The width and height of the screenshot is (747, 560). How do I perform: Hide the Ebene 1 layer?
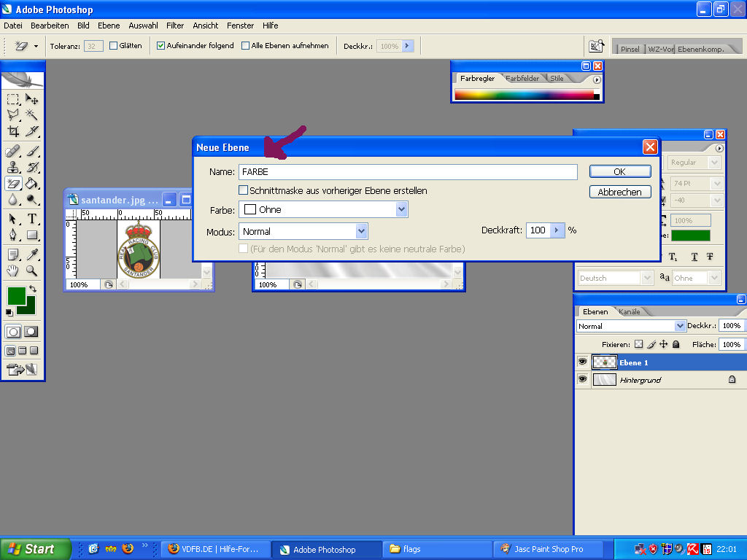pos(582,362)
